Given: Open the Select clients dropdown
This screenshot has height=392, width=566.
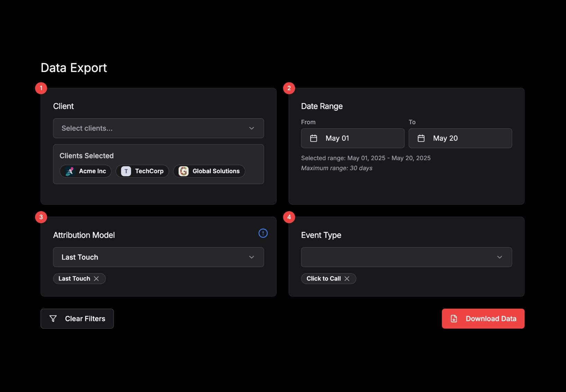Looking at the screenshot, I should 158,128.
